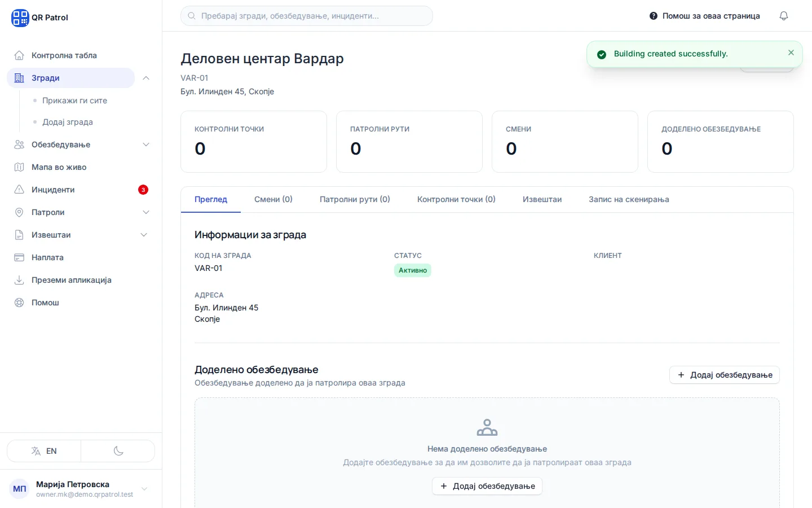Click the QR Patrol logo icon
Image resolution: width=812 pixels, height=508 pixels.
coord(20,17)
